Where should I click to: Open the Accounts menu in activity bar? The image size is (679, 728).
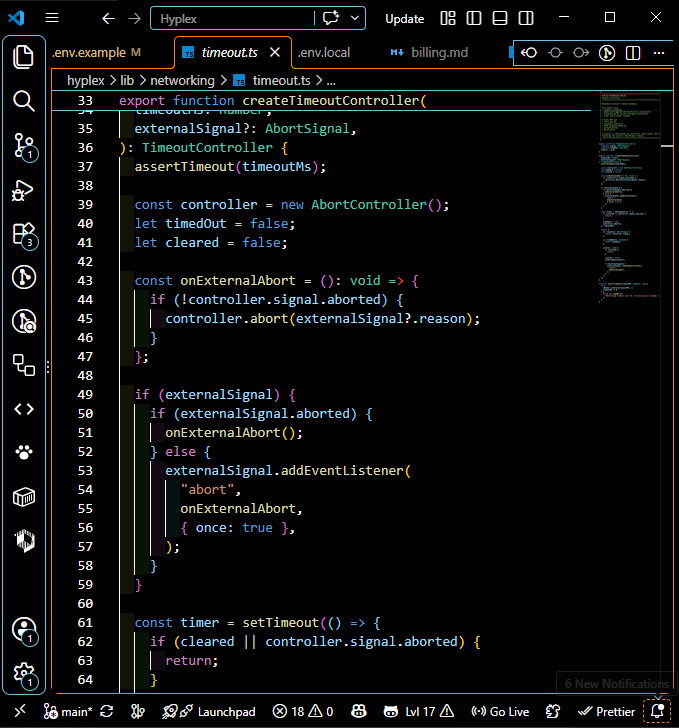[x=24, y=631]
